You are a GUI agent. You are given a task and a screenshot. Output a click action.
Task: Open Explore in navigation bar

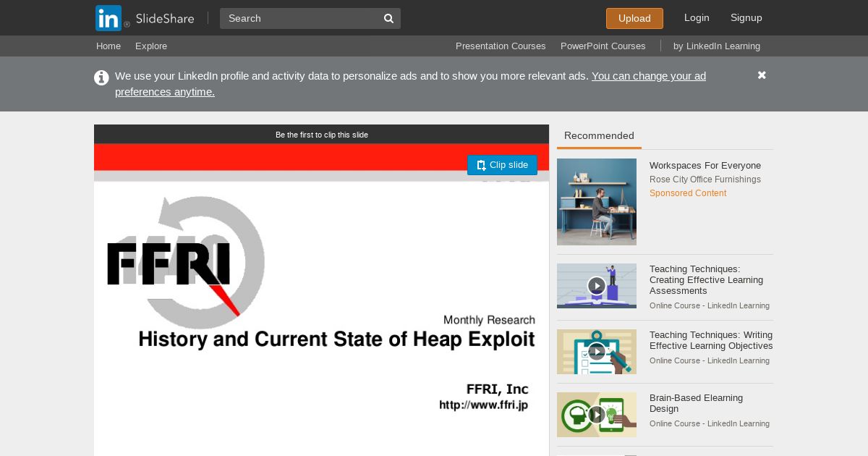[x=151, y=46]
